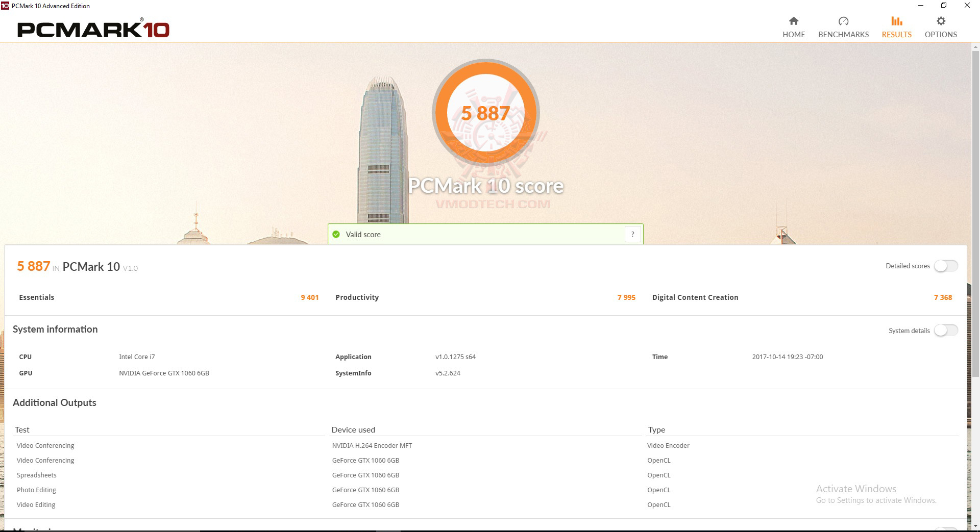
Task: Click the Productivity score 7 995
Action: coord(626,297)
